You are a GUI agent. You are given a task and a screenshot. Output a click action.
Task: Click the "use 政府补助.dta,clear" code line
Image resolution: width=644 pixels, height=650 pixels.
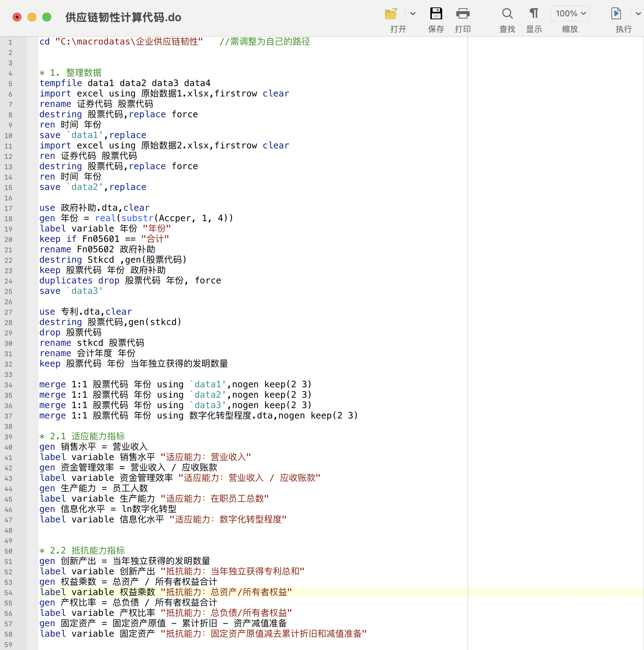95,208
